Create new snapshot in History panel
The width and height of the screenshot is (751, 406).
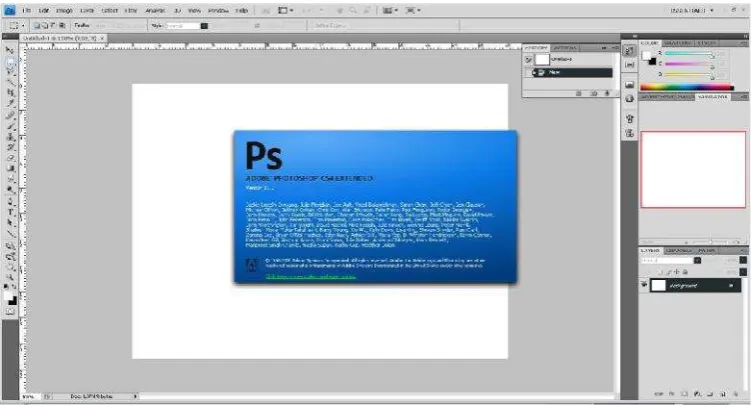(593, 93)
